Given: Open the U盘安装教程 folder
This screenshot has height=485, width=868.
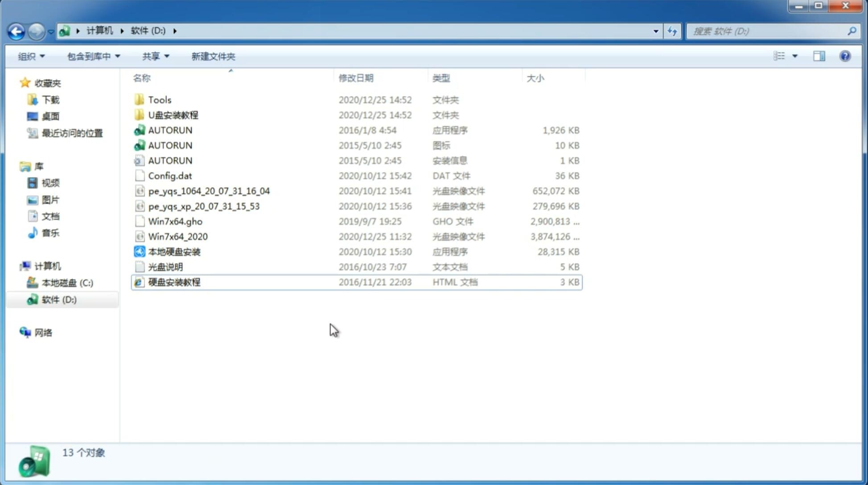Looking at the screenshot, I should [173, 115].
